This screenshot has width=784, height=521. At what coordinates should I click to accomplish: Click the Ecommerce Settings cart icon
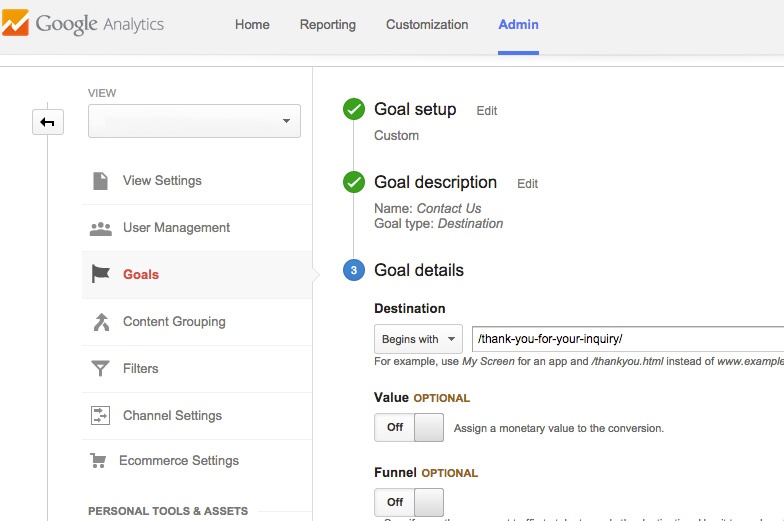tap(98, 461)
